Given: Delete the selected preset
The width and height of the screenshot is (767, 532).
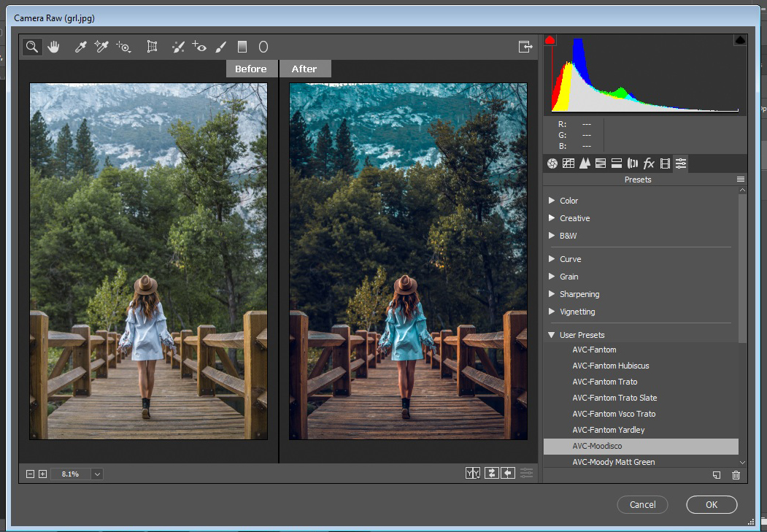Looking at the screenshot, I should coord(736,475).
